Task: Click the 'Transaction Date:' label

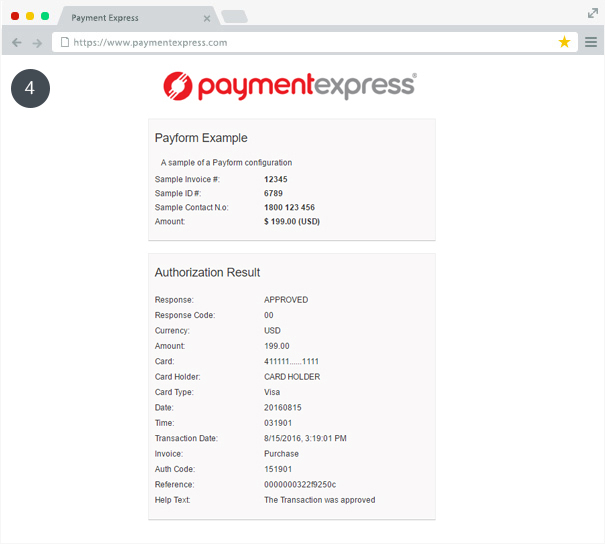Action: tap(186, 439)
